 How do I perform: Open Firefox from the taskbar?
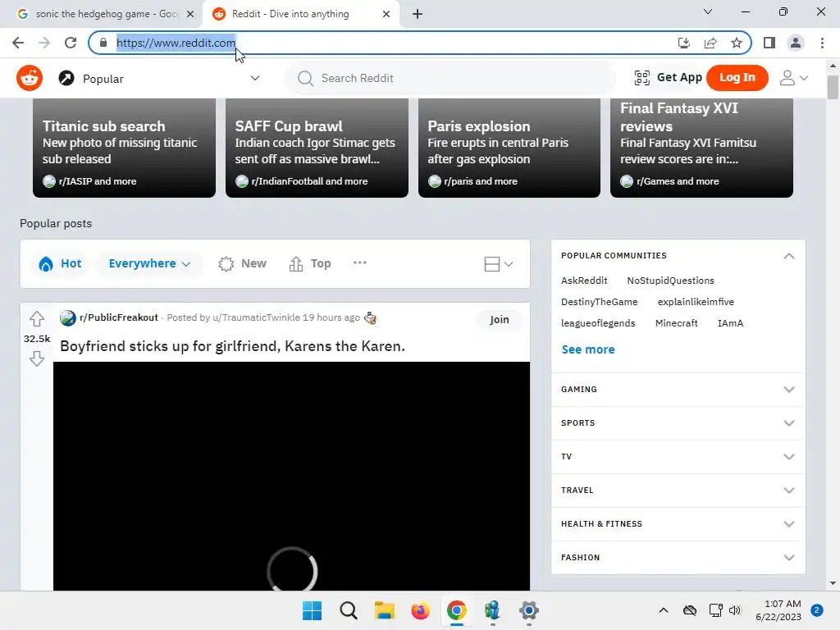click(x=421, y=610)
